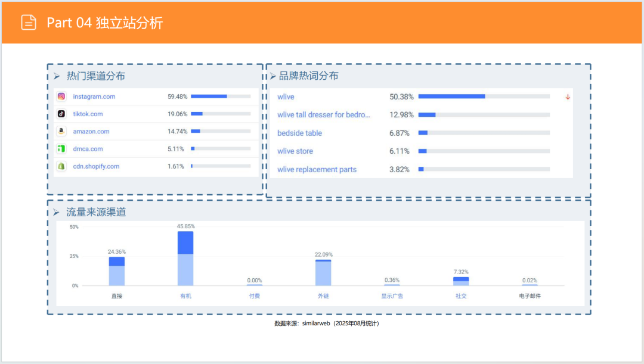644x364 pixels.
Task: Click the 3.82% percentage
Action: coord(400,169)
